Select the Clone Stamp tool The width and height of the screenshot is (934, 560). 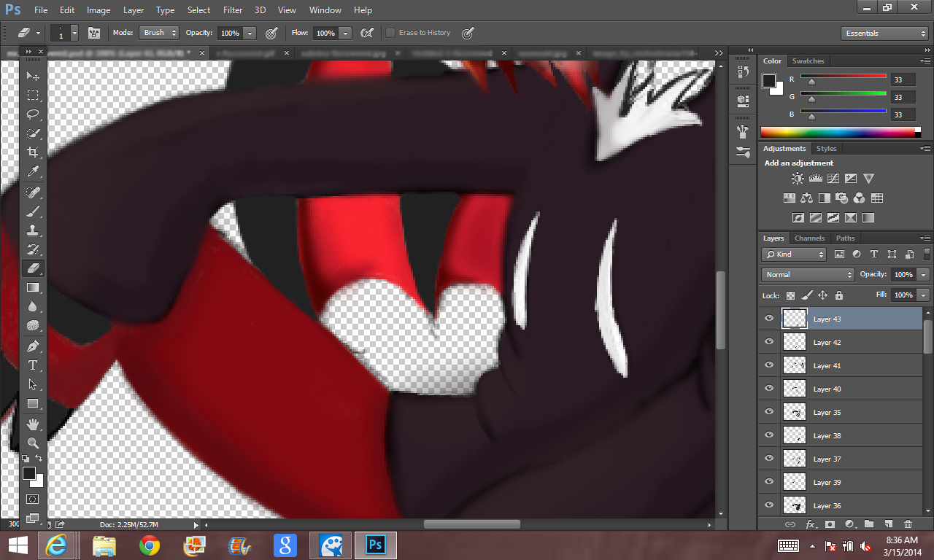33,230
